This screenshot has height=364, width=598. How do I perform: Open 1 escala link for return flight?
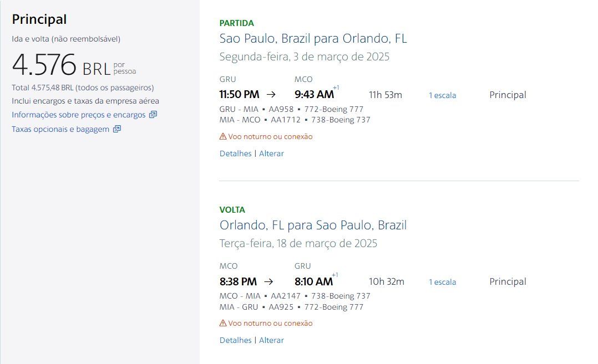[x=443, y=282]
